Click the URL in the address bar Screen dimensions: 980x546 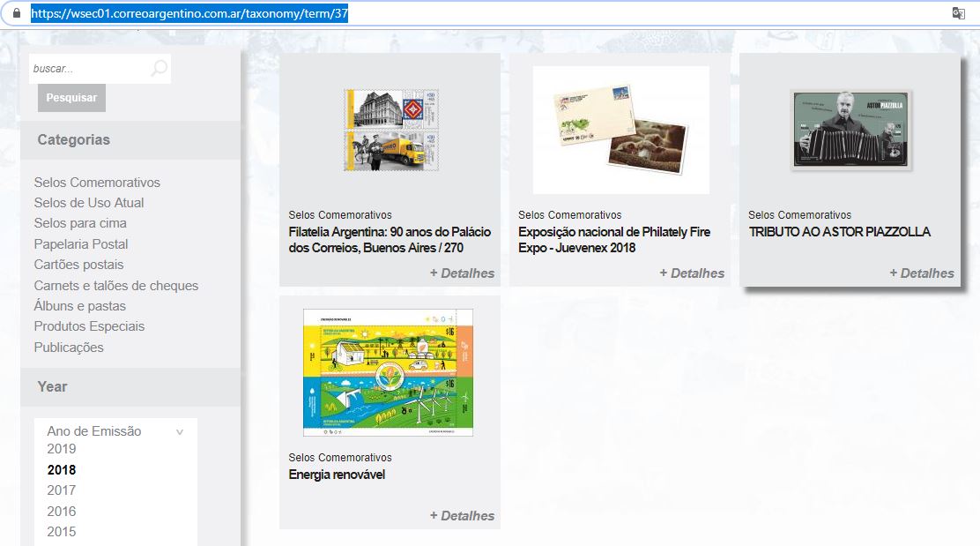pyautogui.click(x=189, y=13)
